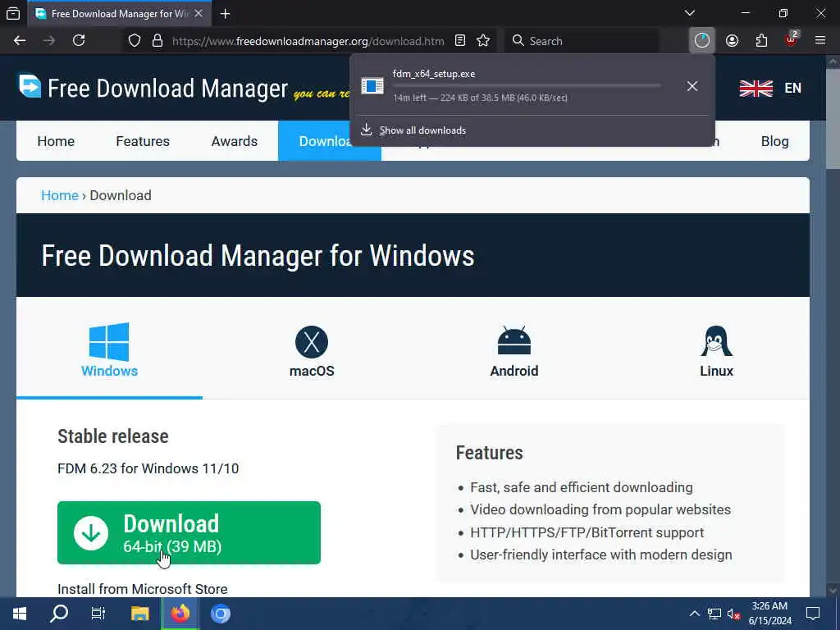Image resolution: width=840 pixels, height=630 pixels.
Task: Open the extensions puzzle icon
Action: coord(761,41)
